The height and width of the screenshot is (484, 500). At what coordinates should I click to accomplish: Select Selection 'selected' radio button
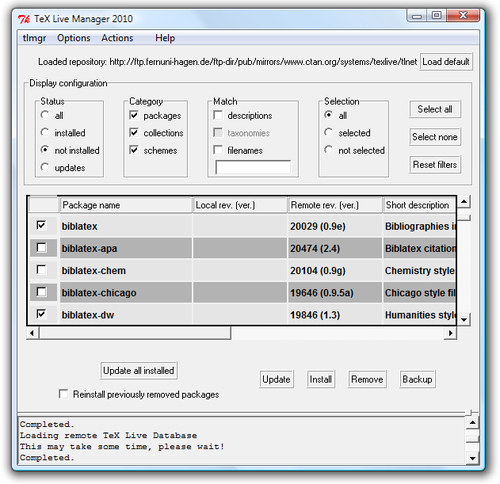329,132
